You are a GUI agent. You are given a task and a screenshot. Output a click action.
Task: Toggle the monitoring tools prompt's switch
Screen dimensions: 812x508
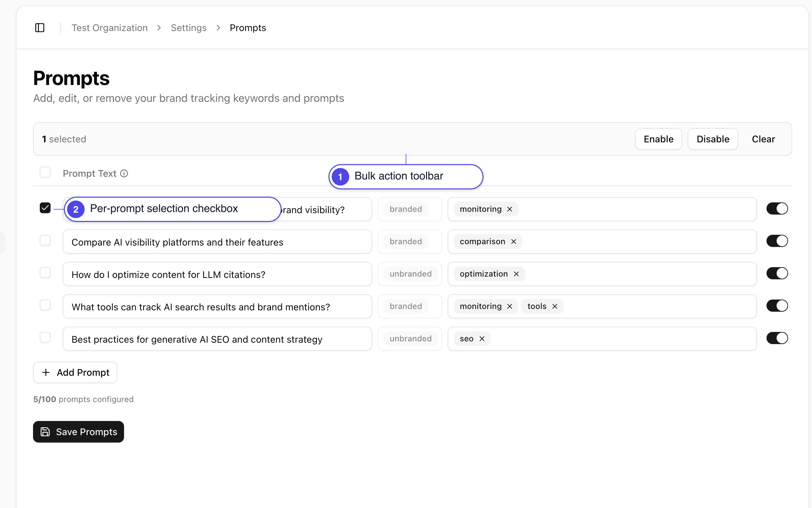point(777,306)
